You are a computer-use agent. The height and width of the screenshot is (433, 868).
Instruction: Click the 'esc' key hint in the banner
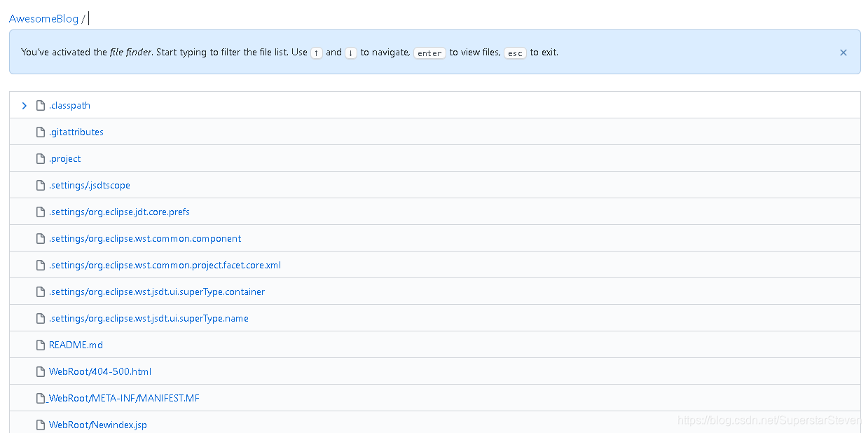515,53
